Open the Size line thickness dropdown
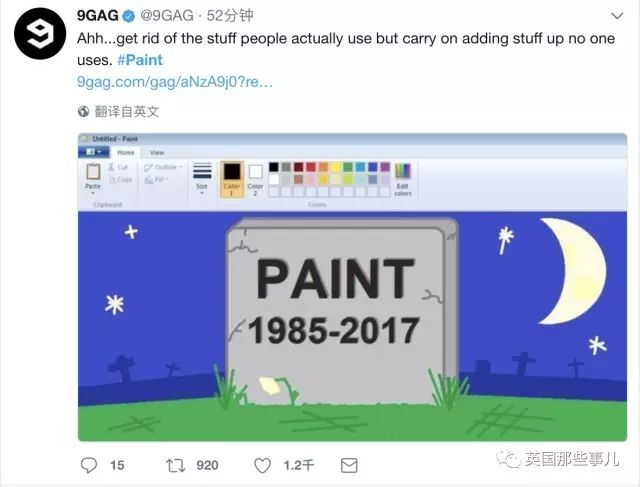This screenshot has width=640, height=487. pyautogui.click(x=202, y=179)
